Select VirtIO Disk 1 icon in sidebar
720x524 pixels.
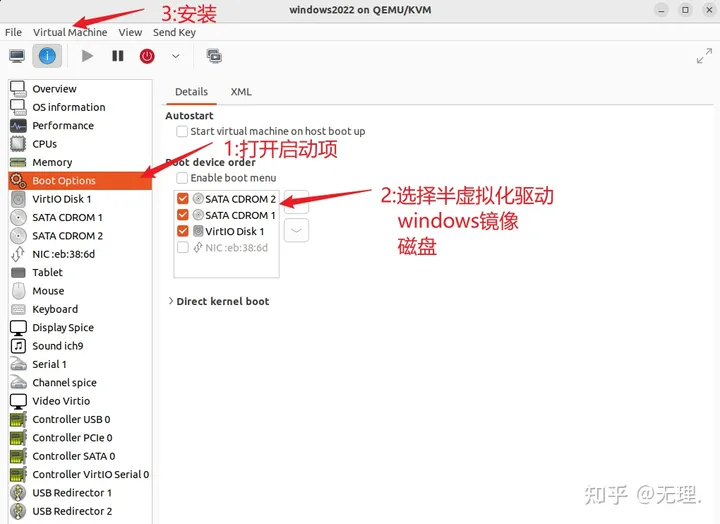[x=18, y=199]
